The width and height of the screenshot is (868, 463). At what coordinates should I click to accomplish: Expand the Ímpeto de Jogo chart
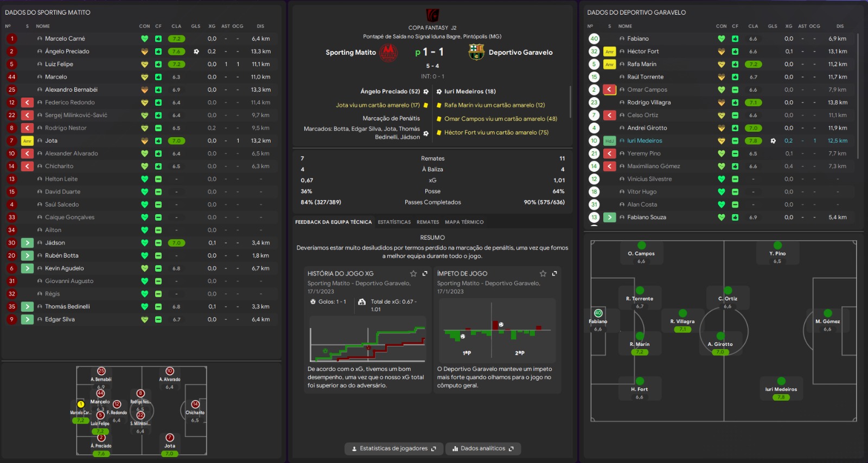[x=554, y=274]
